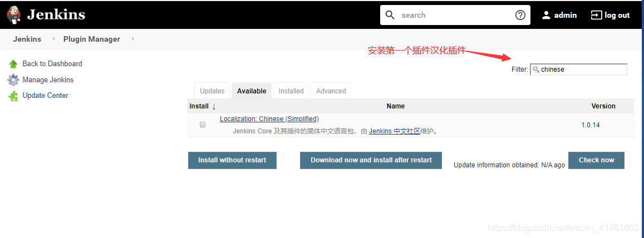Image resolution: width=644 pixels, height=238 pixels.
Task: Check the Localization: Chinese (Simplified) install checkbox
Action: (203, 125)
